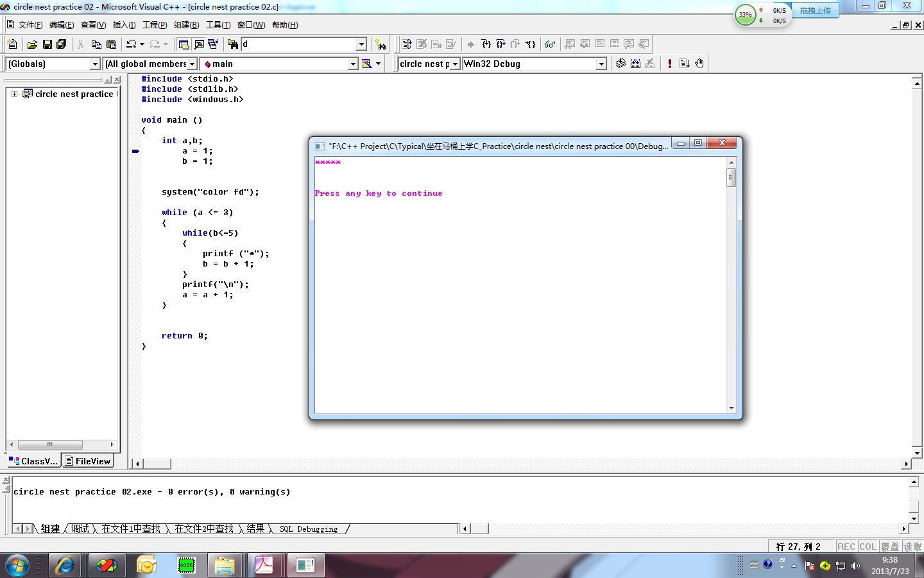Undo the last edit
Viewport: 924px width, 578px height.
pyautogui.click(x=132, y=44)
